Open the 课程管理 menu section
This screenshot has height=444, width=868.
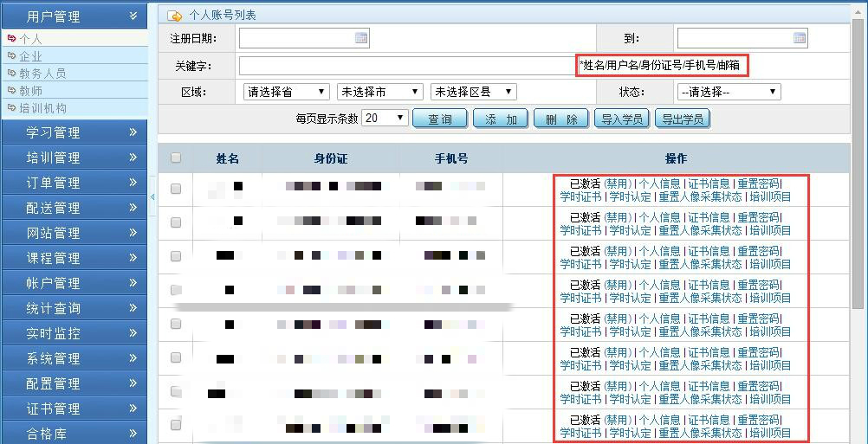click(x=74, y=258)
